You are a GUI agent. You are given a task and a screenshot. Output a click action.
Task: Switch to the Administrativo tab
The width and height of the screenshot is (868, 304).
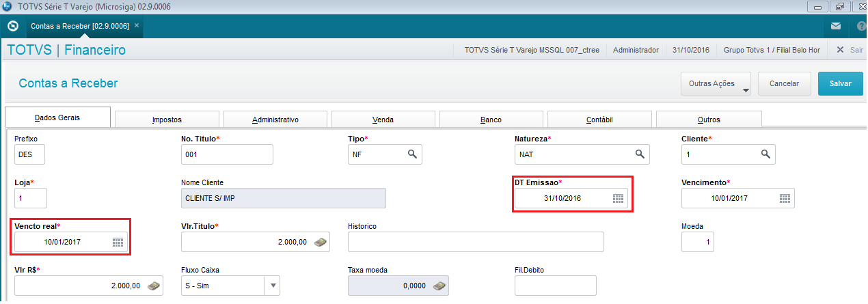pos(275,120)
